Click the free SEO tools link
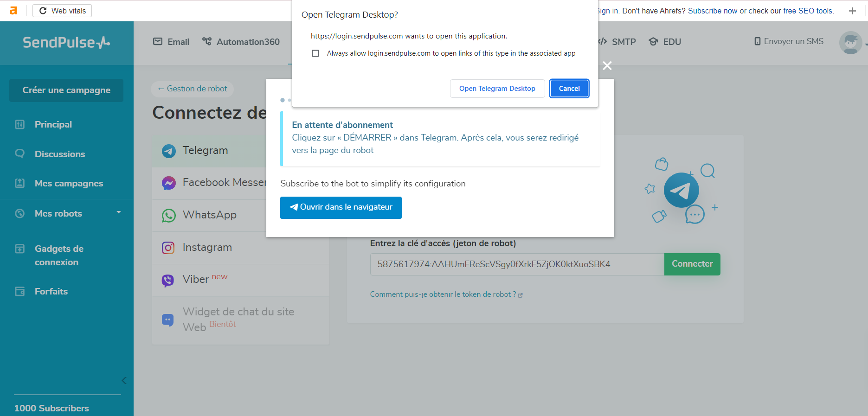The image size is (868, 416). [x=808, y=11]
